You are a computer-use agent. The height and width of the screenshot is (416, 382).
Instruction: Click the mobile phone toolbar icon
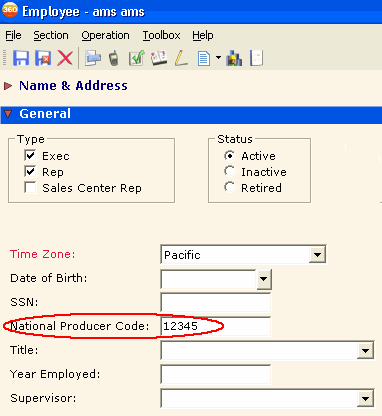click(114, 58)
